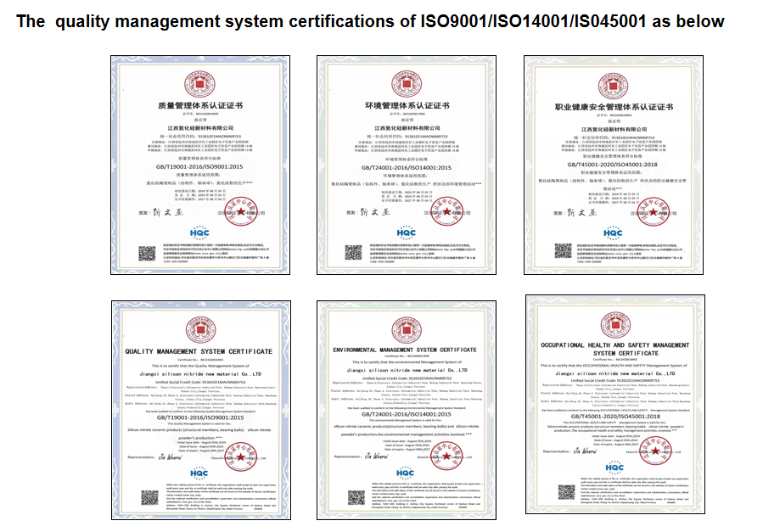Click the red emblem on Chinese ISO9001 certificate

[x=199, y=85]
